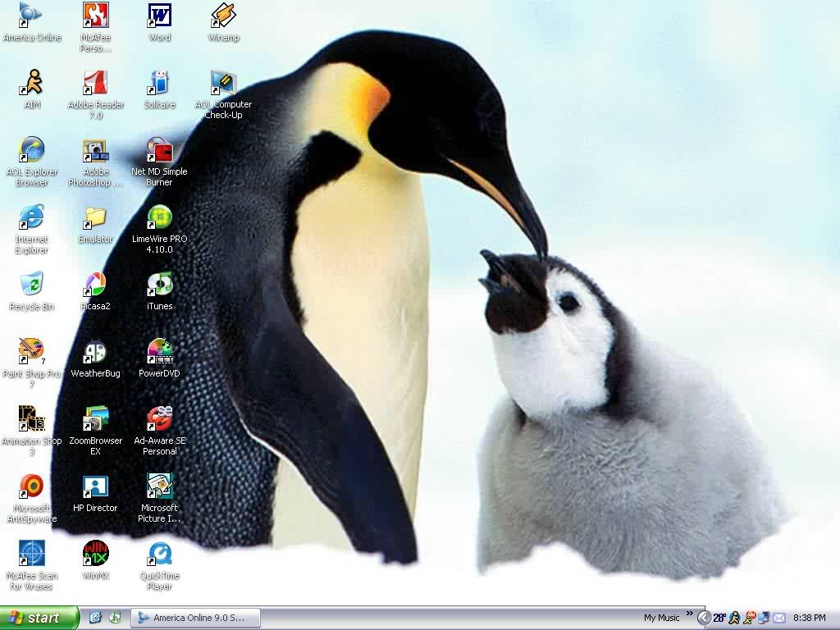Viewport: 840px width, 630px height.
Task: Launch the Winamp desktop icon
Action: 223,16
